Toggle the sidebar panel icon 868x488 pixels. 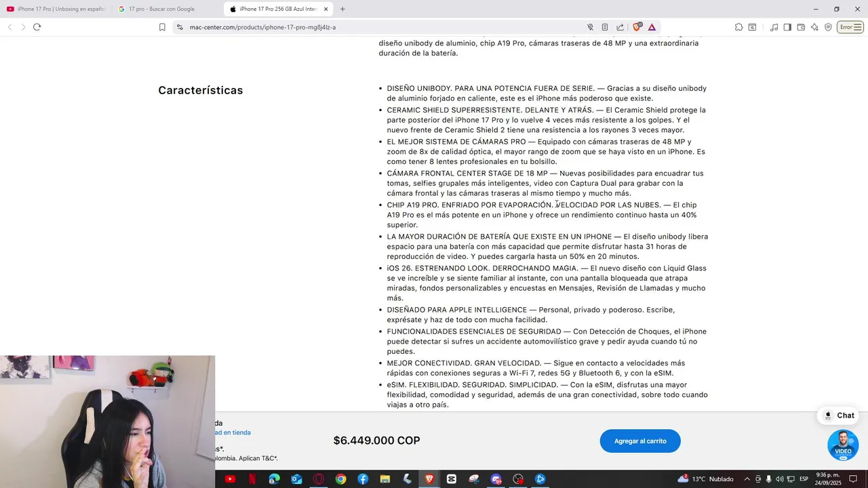point(787,27)
